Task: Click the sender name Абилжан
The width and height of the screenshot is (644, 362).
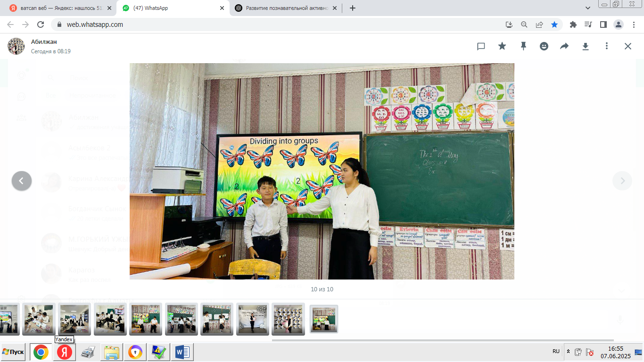Action: click(44, 42)
